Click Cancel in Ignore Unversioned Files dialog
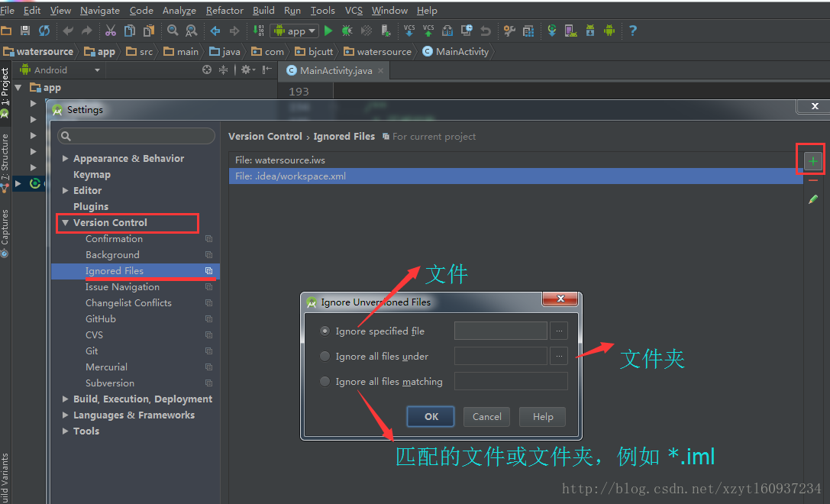This screenshot has width=830, height=504. pyautogui.click(x=486, y=417)
